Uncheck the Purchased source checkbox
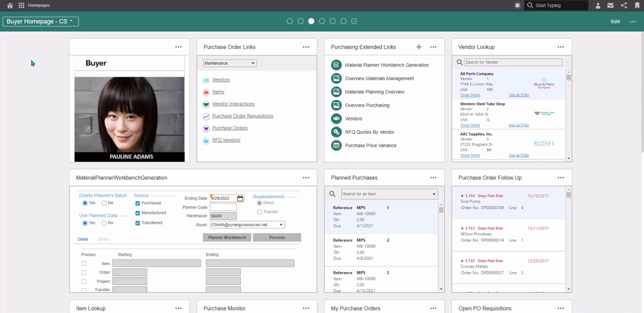Viewport: 644px width, 313px height. (137, 203)
